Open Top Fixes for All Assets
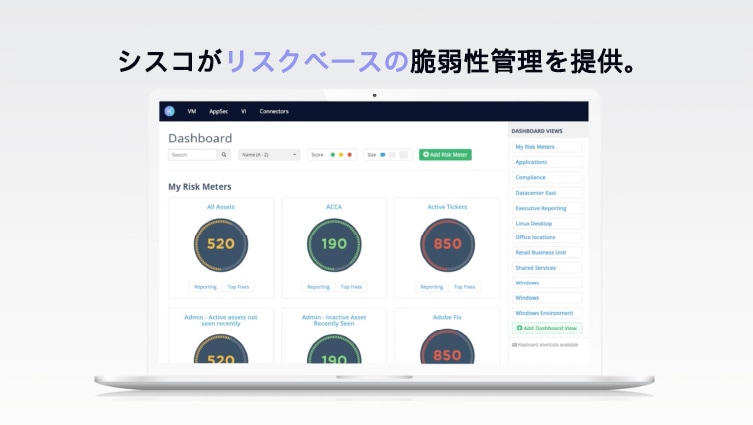This screenshot has height=425, width=753. [x=238, y=287]
